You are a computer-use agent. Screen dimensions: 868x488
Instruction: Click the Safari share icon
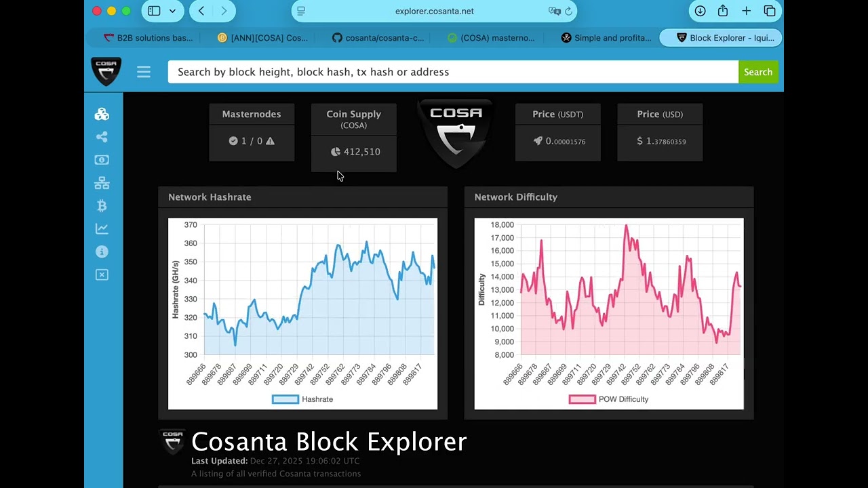[723, 11]
